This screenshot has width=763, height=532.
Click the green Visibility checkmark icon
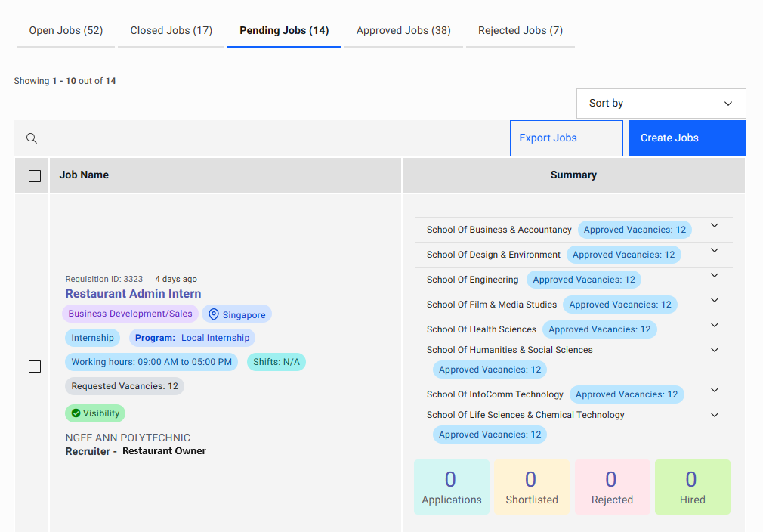click(x=76, y=413)
